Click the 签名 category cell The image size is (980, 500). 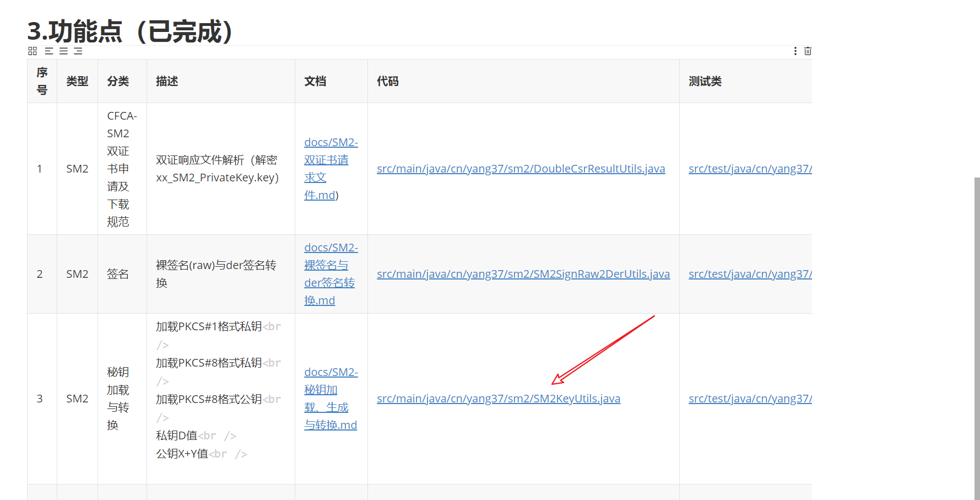pyautogui.click(x=122, y=274)
